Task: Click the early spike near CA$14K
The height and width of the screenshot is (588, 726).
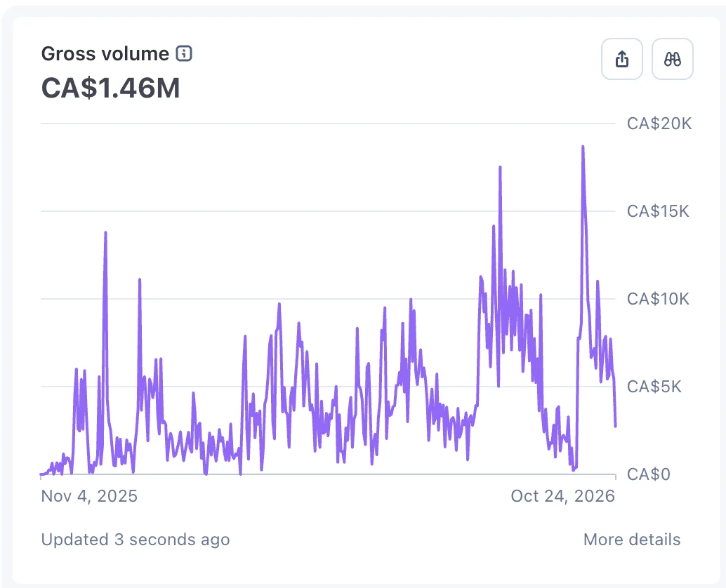Action: [105, 232]
